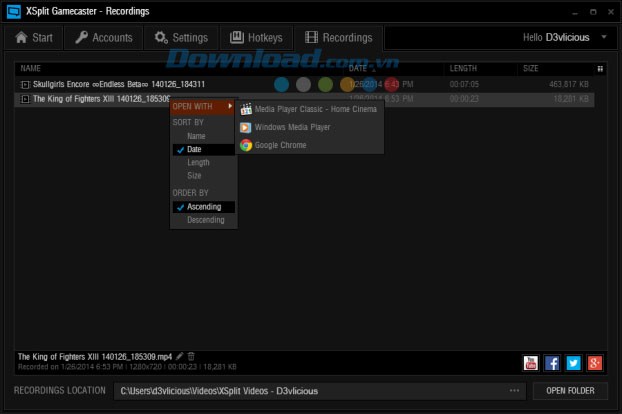Click the Settings tab gear icon
This screenshot has width=622, height=414.
(161, 37)
